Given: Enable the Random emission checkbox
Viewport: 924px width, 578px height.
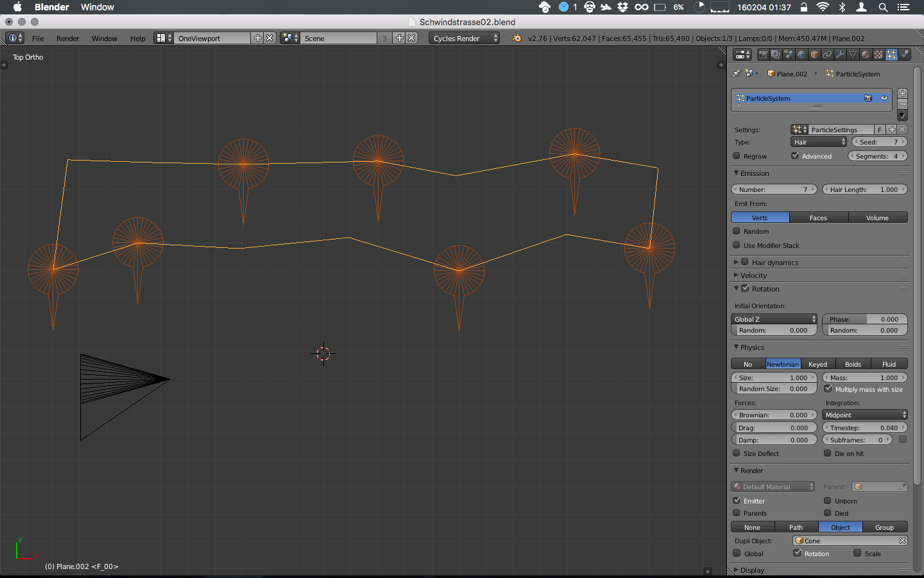Looking at the screenshot, I should [737, 231].
